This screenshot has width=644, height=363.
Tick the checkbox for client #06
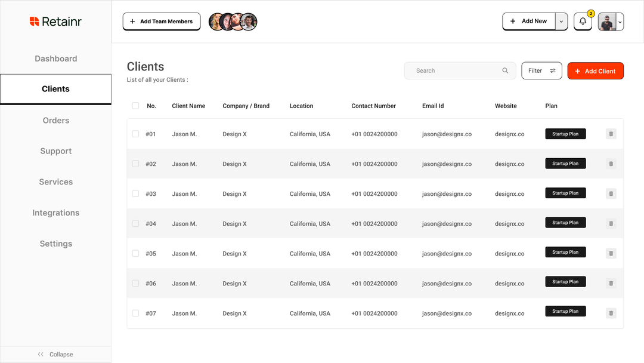pos(135,283)
